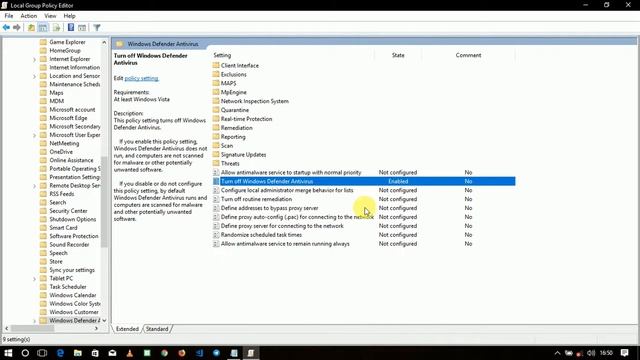640x360 pixels.
Task: Open the Windows Start menu
Action: (x=8, y=353)
